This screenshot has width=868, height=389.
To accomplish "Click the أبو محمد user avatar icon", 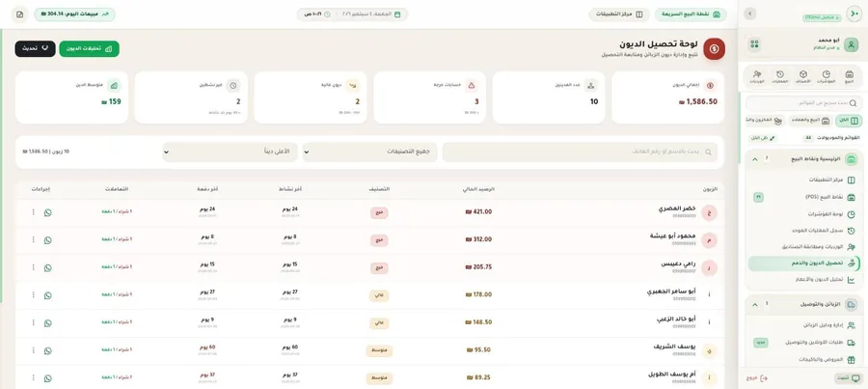I will [854, 44].
